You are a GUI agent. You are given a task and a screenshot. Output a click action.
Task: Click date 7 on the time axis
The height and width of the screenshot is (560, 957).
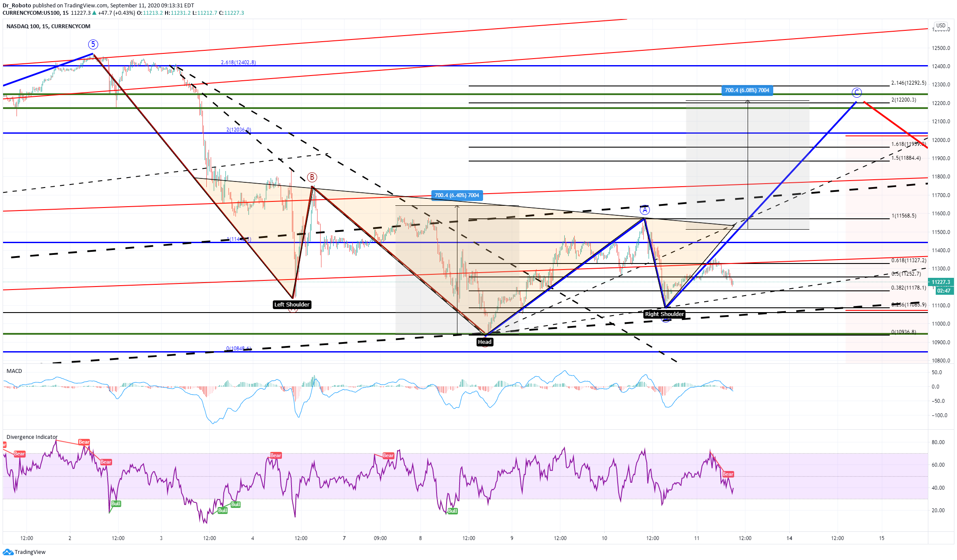344,538
